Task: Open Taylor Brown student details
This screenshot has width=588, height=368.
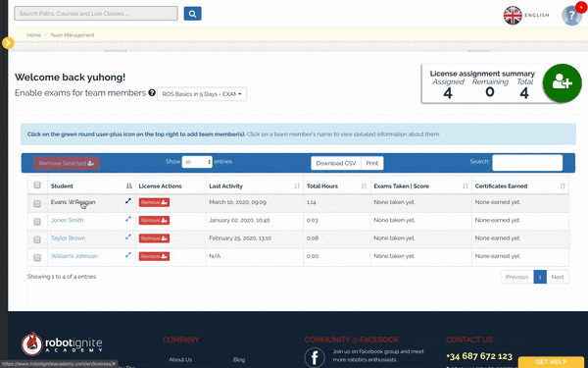Action: [x=69, y=238]
